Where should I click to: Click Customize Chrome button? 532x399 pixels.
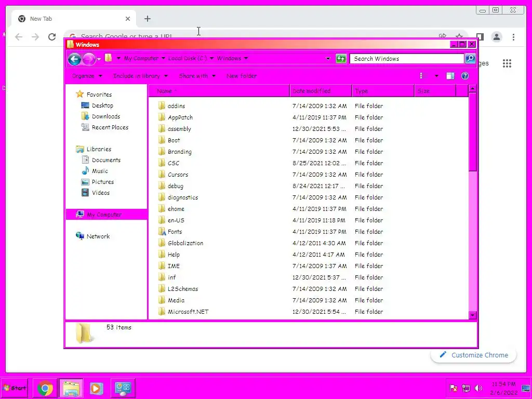pos(474,355)
